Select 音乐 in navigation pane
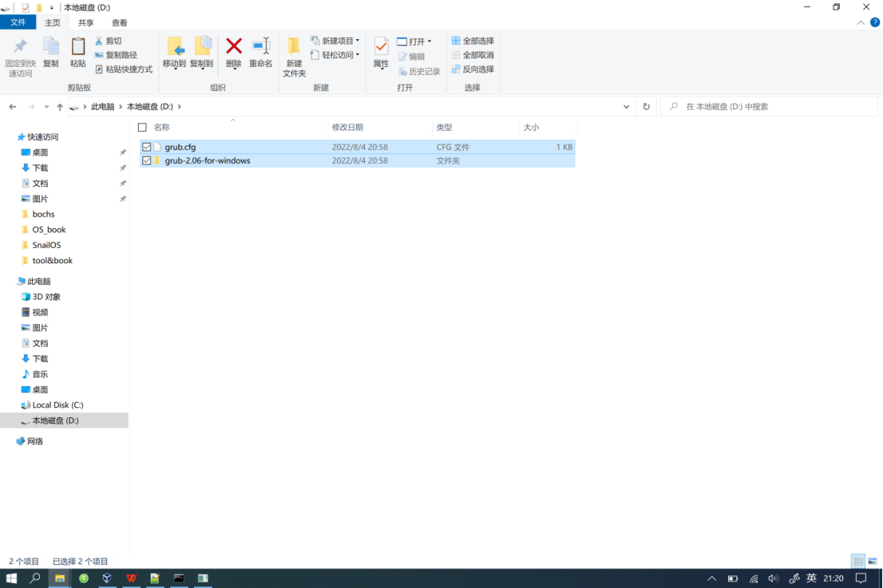883x588 pixels. click(39, 374)
